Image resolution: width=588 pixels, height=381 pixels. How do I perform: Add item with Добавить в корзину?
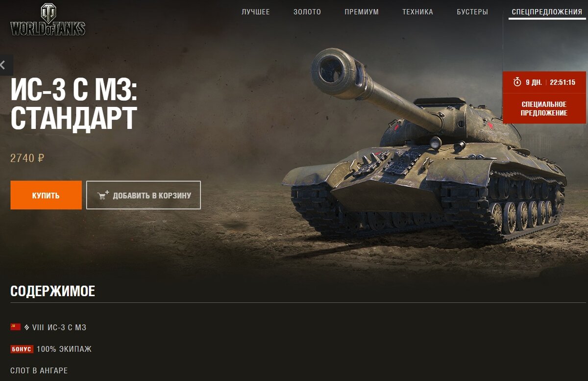pyautogui.click(x=144, y=195)
